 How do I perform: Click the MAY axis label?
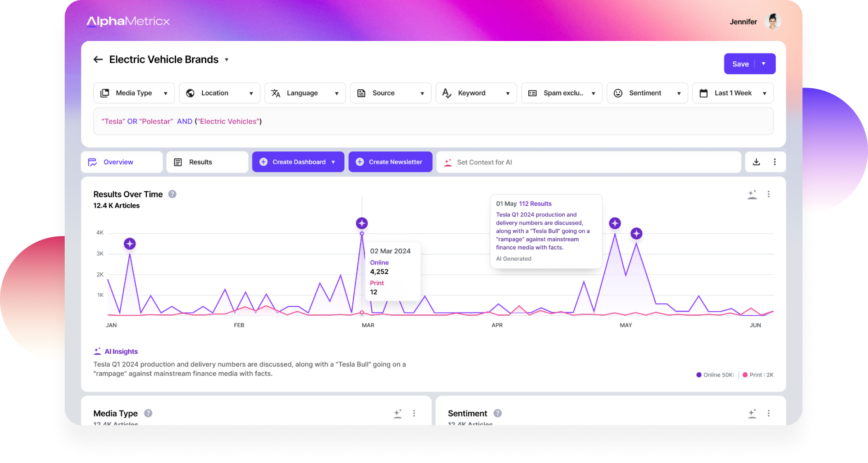point(626,325)
